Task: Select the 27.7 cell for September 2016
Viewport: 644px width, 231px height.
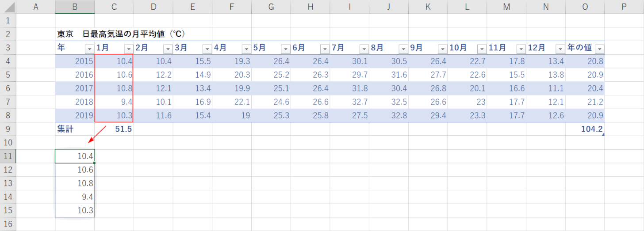Action: 428,75
